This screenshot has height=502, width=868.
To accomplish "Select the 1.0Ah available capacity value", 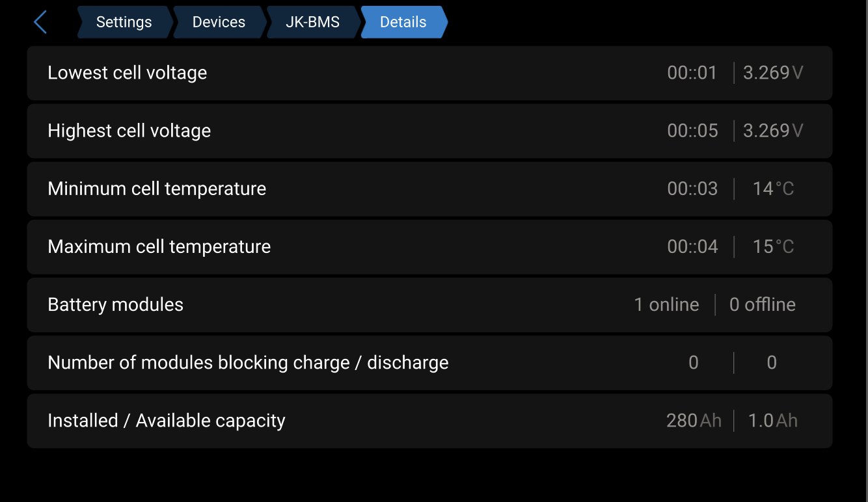I will coord(772,421).
